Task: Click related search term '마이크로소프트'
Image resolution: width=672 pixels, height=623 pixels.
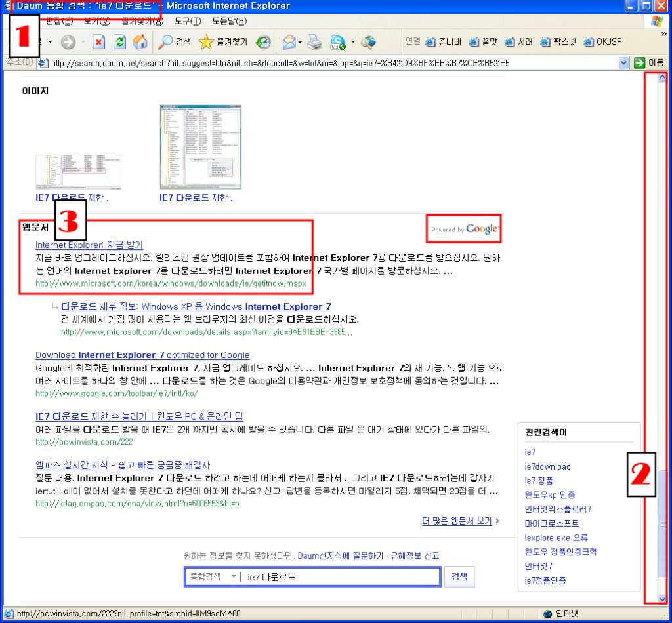Action: tap(551, 523)
